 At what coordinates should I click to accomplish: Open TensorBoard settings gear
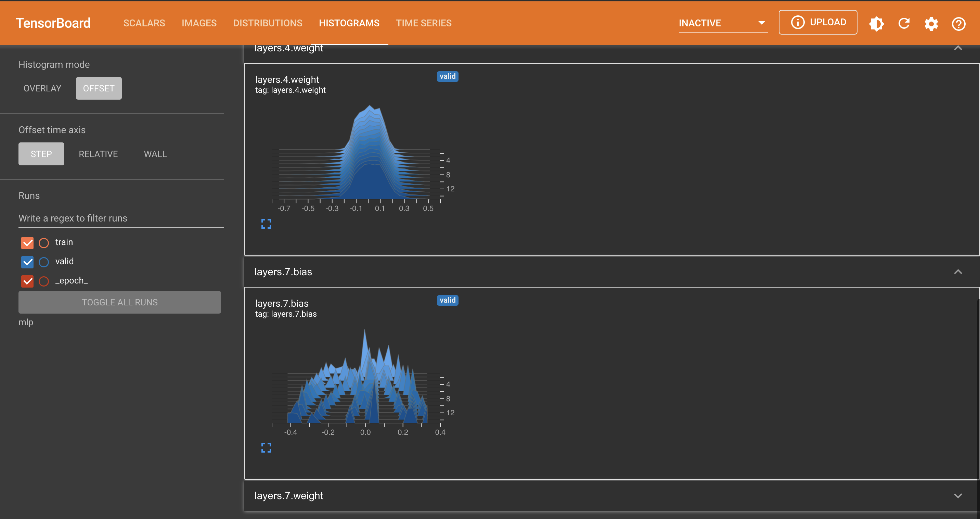coord(931,24)
